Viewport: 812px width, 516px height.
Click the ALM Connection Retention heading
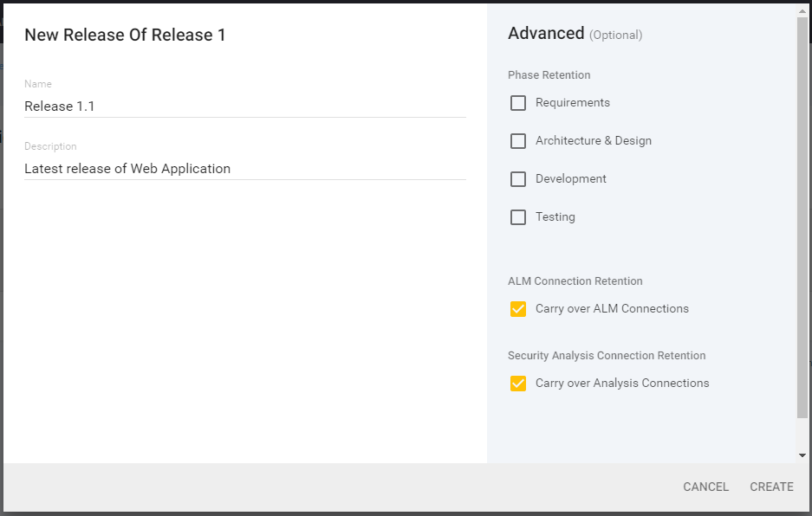point(575,281)
